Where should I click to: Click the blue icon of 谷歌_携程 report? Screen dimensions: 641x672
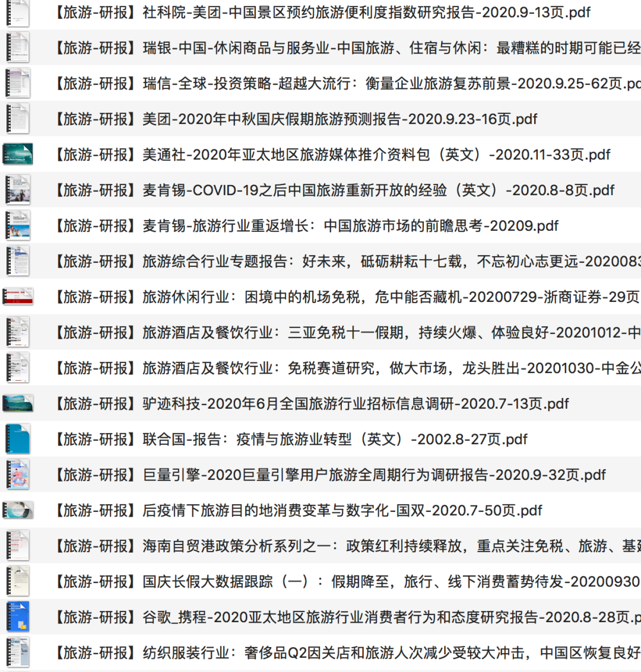[x=17, y=617]
